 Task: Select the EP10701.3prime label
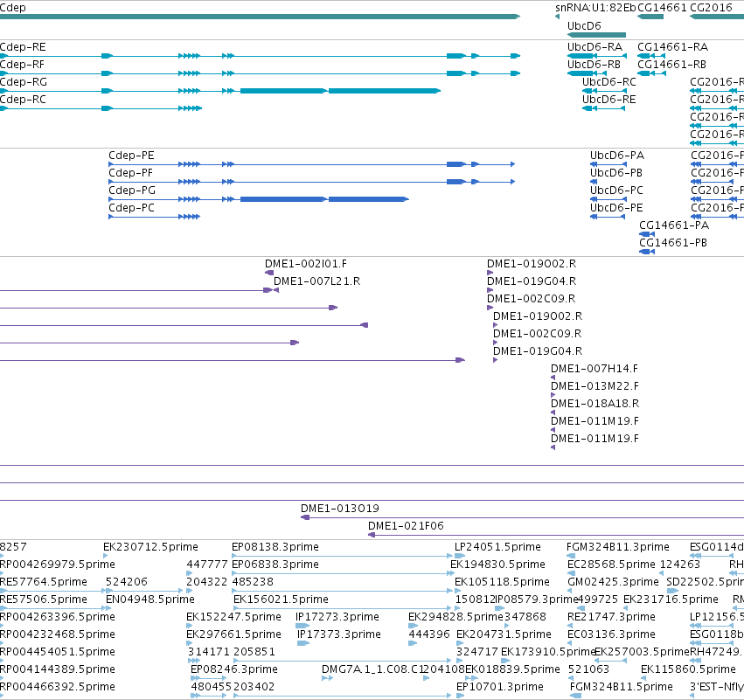499,687
